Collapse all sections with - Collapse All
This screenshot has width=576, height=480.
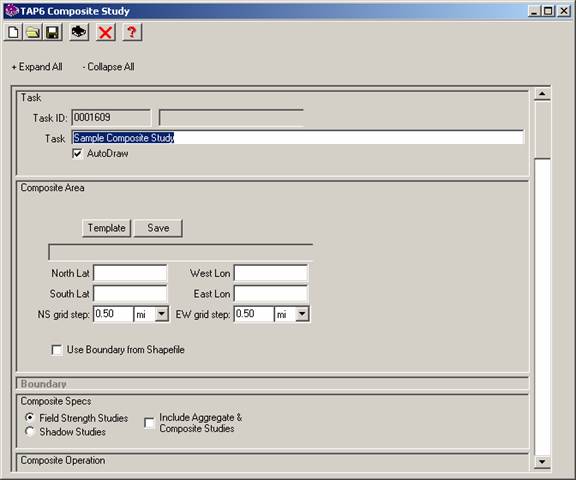point(108,67)
